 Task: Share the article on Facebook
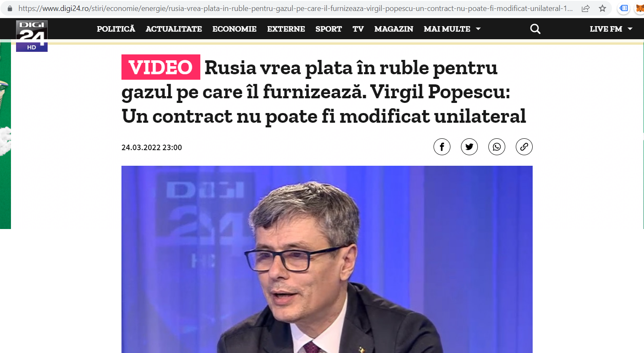[442, 147]
